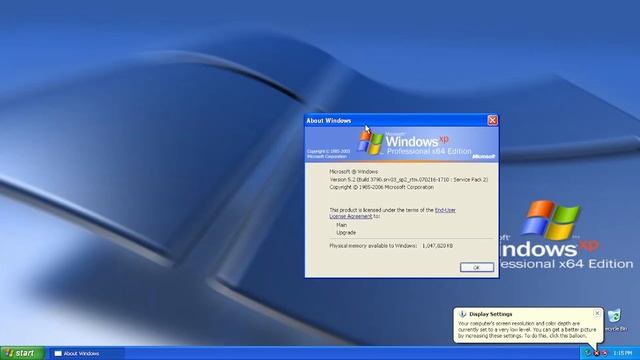This screenshot has height=360, width=640.
Task: Click the 'Microsoft ® Windows' text line
Action: click(353, 171)
